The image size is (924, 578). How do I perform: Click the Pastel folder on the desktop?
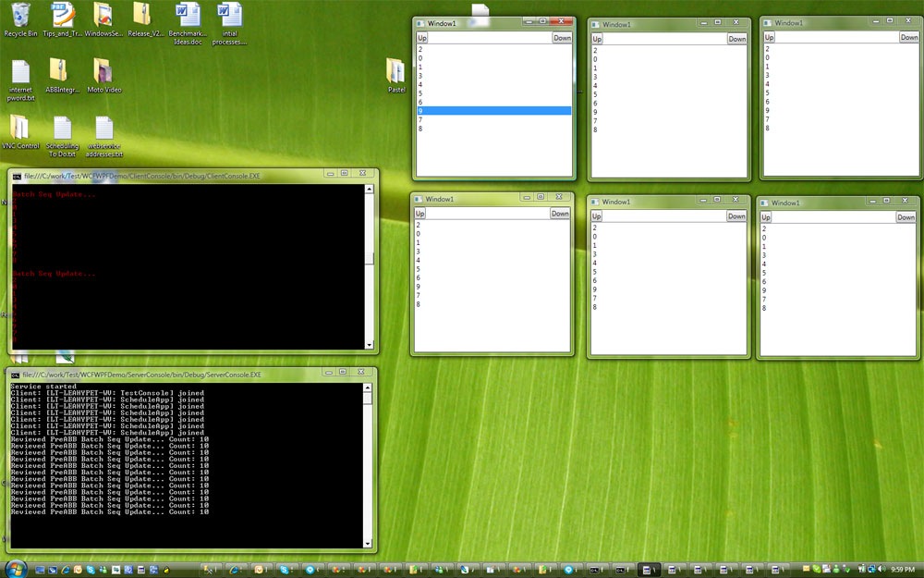[395, 72]
